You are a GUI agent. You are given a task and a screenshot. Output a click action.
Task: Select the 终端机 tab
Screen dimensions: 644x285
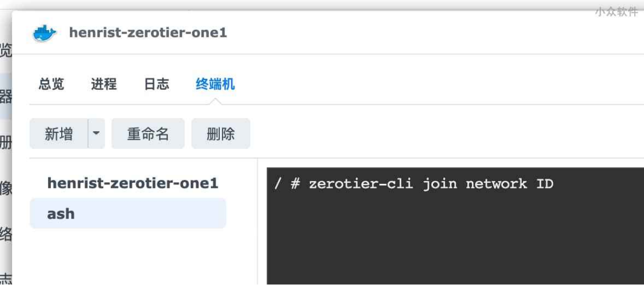click(215, 84)
